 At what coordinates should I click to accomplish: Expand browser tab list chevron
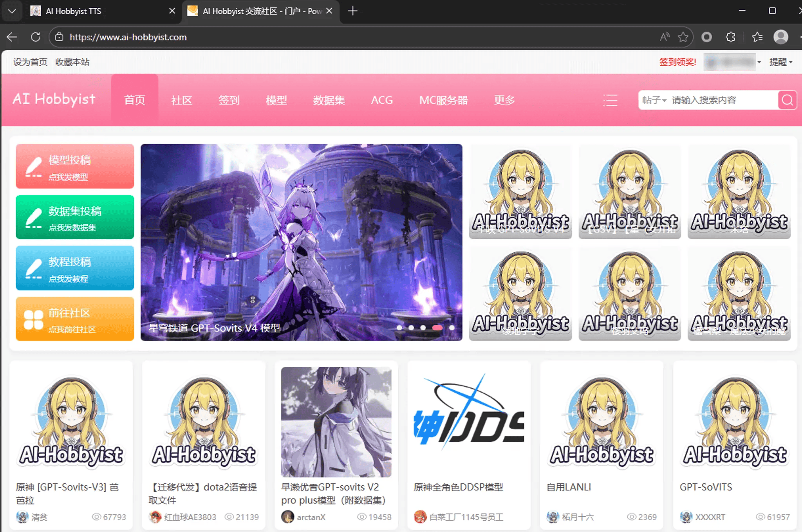coord(12,11)
